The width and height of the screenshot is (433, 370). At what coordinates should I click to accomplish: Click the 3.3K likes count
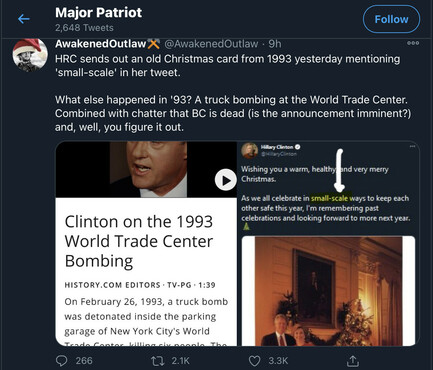coord(278,361)
